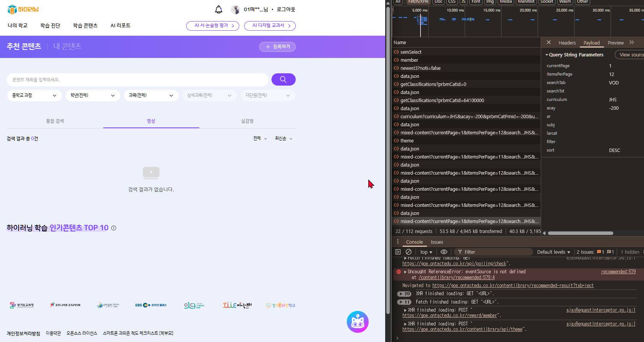Click the info icon beside TOP 10 heading

click(114, 228)
